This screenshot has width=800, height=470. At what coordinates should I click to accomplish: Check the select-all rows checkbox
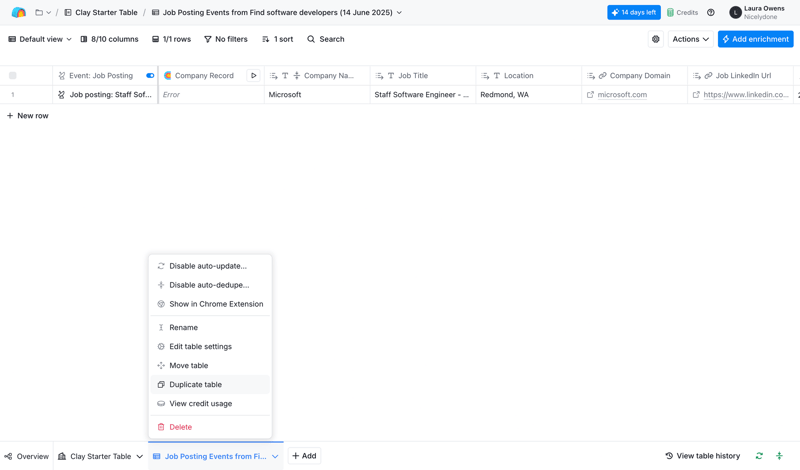coord(13,76)
